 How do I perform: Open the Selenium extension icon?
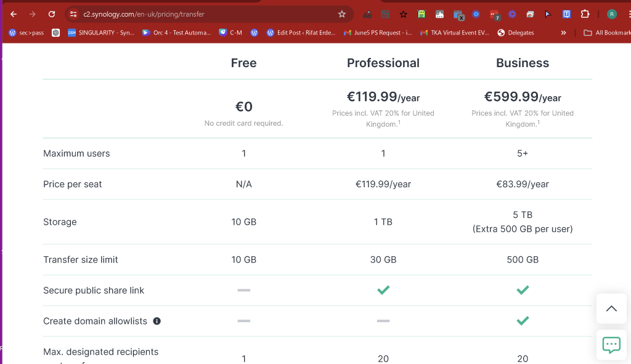pyautogui.click(x=385, y=15)
